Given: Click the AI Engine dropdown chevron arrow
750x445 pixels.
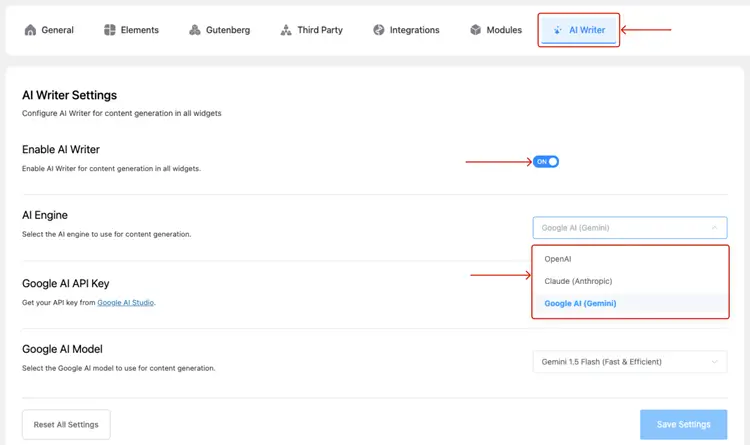Looking at the screenshot, I should coord(714,228).
